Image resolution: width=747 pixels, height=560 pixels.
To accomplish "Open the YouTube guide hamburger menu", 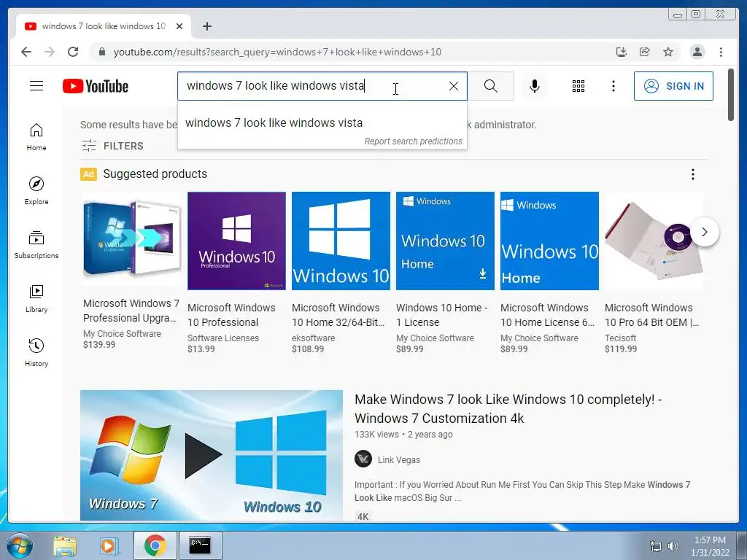I will click(x=36, y=86).
